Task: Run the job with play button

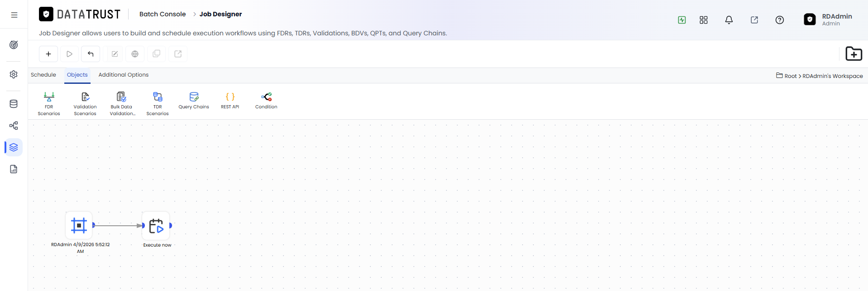Action: [x=69, y=54]
